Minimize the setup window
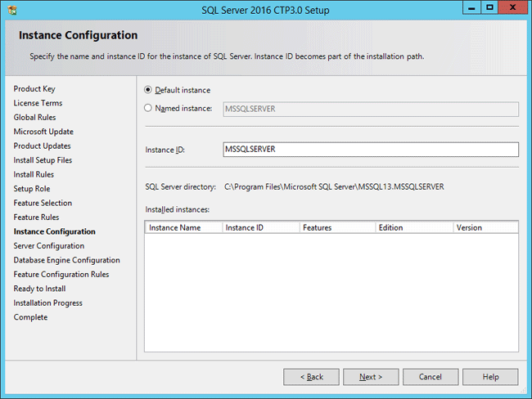The height and width of the screenshot is (399, 532). pos(471,7)
